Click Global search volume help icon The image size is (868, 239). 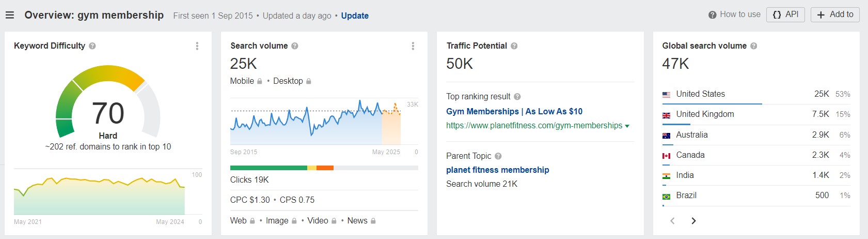point(754,46)
